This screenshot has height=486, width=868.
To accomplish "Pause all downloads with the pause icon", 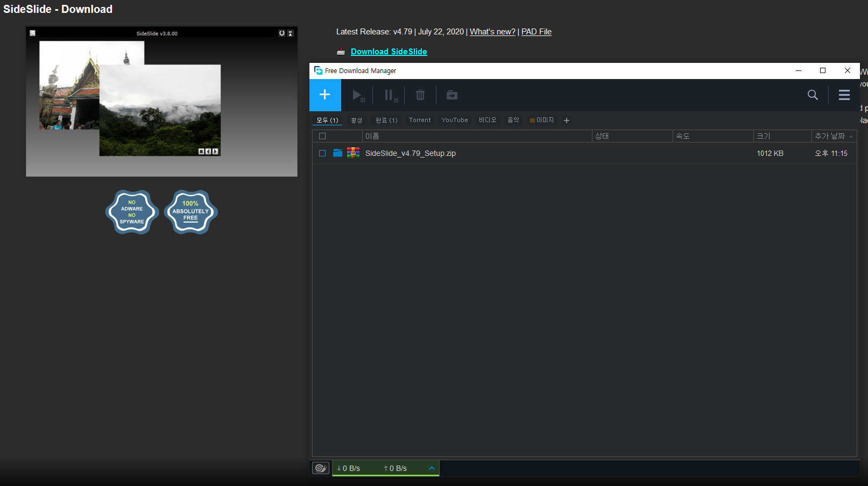I will (x=391, y=96).
